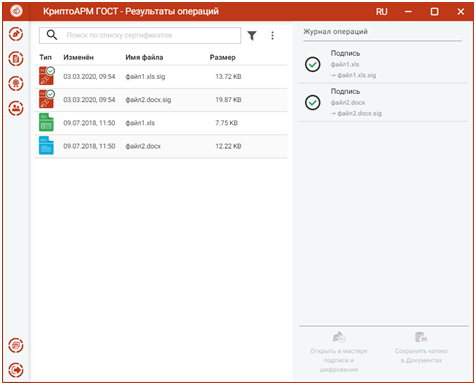Select journal entry Подпись for файл1.xls
Screen dimensions: 476x385
coord(383,64)
